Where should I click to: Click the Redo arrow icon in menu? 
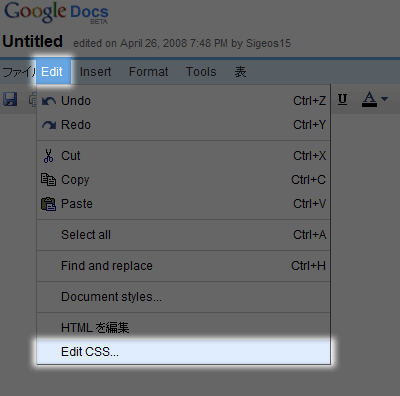(49, 125)
